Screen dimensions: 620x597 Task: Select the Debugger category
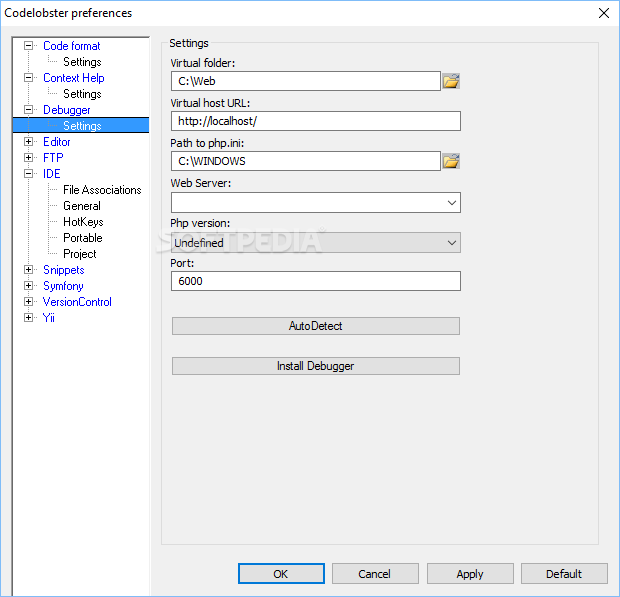coord(66,110)
